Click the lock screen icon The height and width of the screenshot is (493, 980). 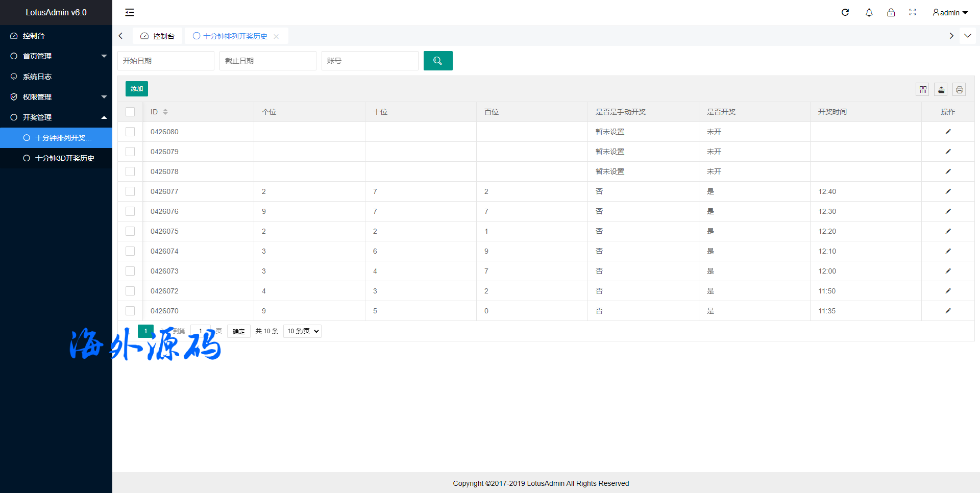point(891,12)
